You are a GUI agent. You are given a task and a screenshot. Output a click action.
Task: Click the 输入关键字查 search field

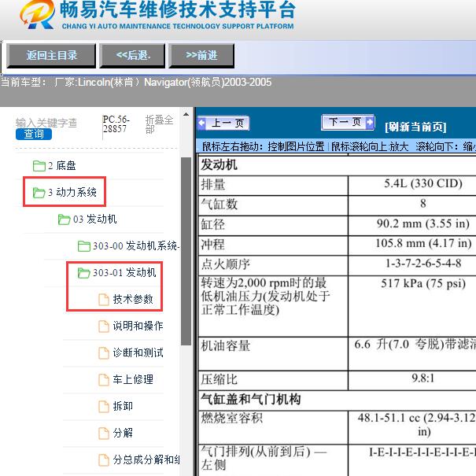(x=46, y=123)
